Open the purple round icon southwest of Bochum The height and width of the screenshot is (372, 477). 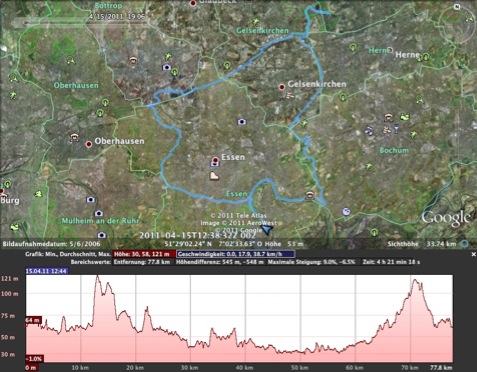point(346,211)
